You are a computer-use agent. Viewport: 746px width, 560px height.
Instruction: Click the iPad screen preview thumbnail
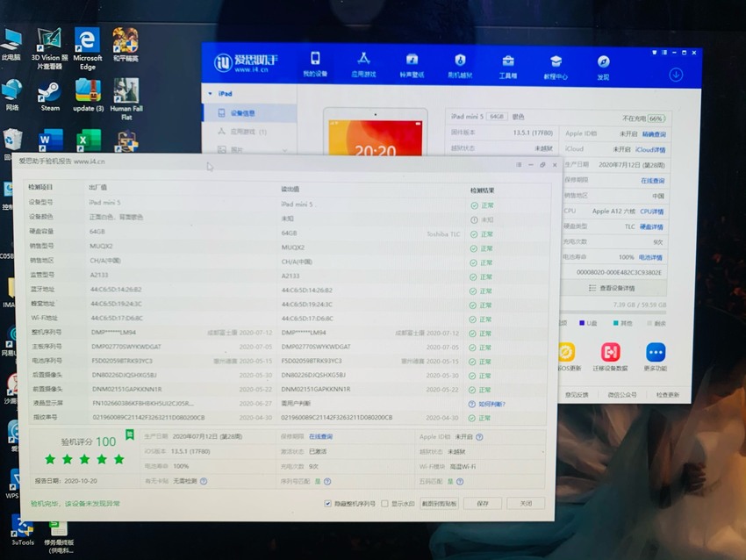click(376, 131)
